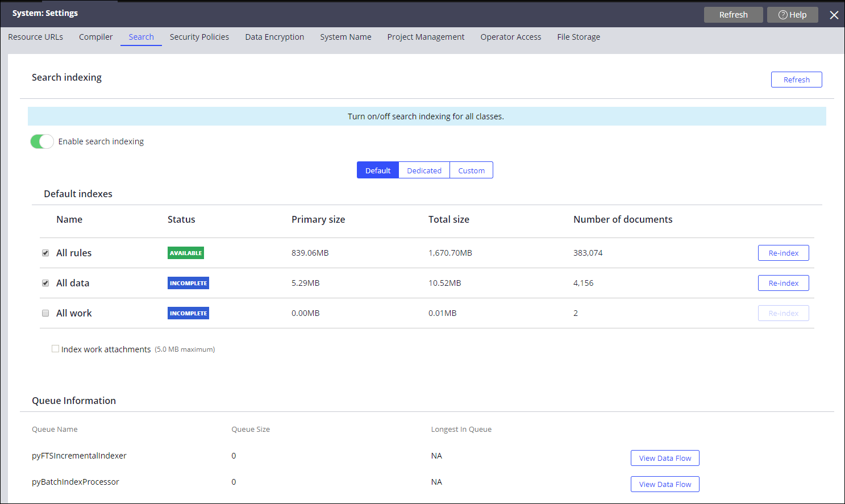Click the gray Refresh button in header

733,15
